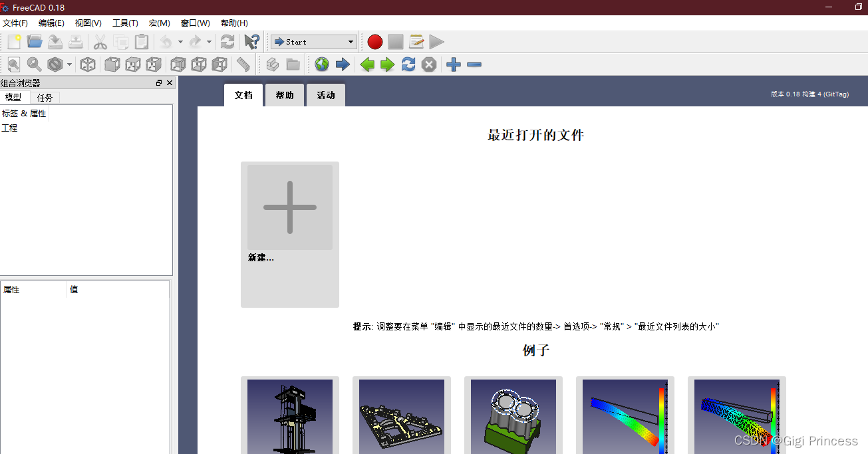The width and height of the screenshot is (868, 454).
Task: Zoom in with the blue plus icon
Action: (x=454, y=64)
